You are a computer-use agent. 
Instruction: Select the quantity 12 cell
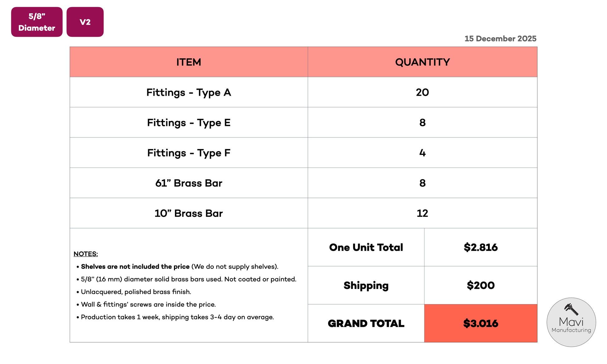tap(422, 213)
